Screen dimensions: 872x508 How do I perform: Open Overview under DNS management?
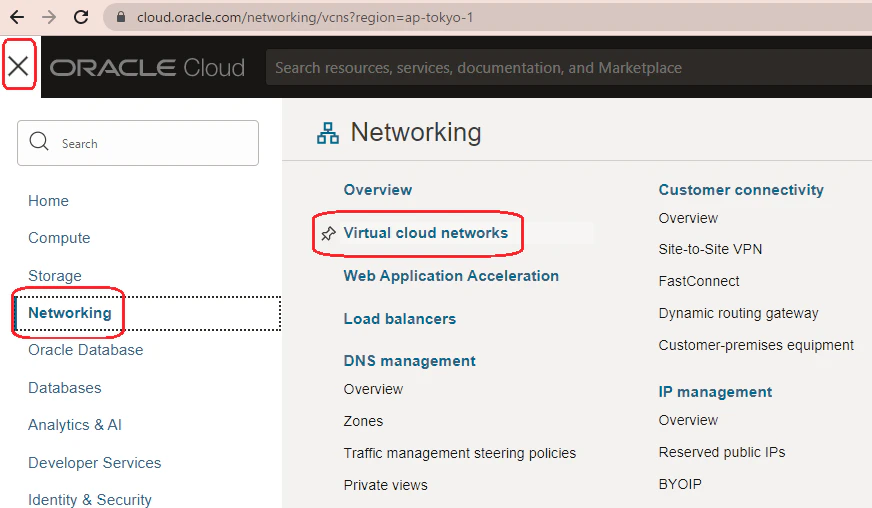click(373, 389)
